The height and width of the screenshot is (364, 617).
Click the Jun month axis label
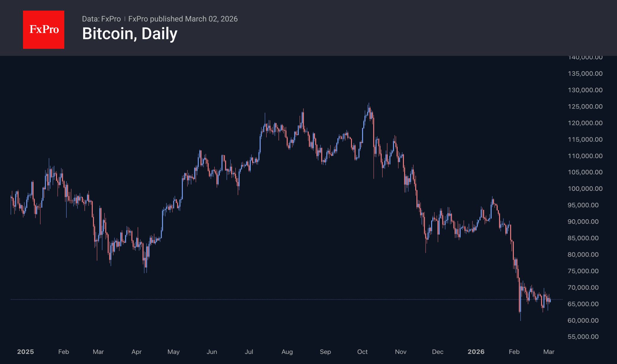point(212,352)
